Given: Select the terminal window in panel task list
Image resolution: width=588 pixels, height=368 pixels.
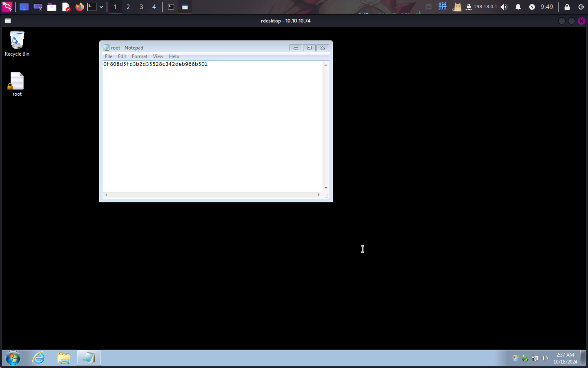Looking at the screenshot, I should point(171,7).
